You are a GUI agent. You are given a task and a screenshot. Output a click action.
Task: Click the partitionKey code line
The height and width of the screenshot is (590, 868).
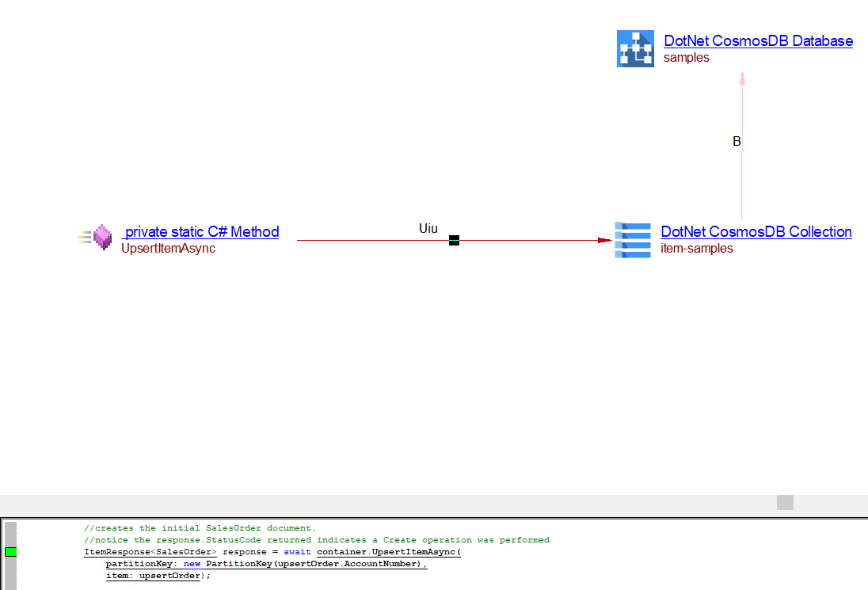click(266, 564)
